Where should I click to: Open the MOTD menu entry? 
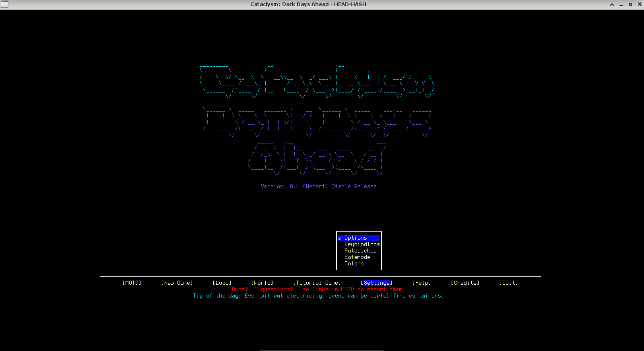coord(132,283)
